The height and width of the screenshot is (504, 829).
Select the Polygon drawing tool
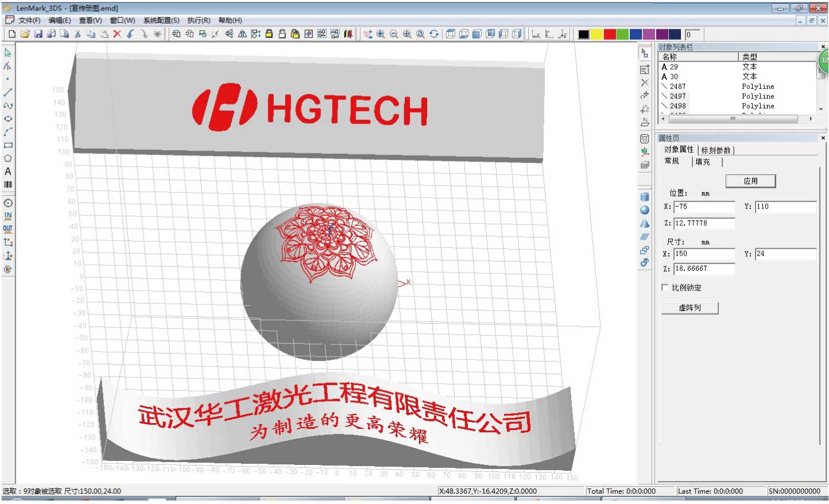coord(8,158)
